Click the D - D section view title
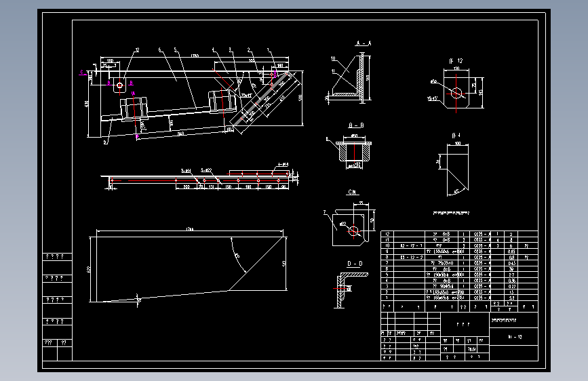This screenshot has width=588, height=381. pyautogui.click(x=355, y=264)
